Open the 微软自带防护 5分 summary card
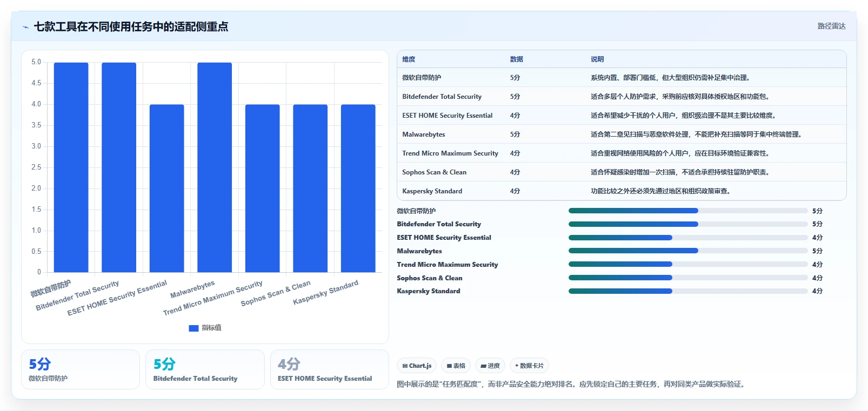This screenshot has height=411, width=868. 81,369
